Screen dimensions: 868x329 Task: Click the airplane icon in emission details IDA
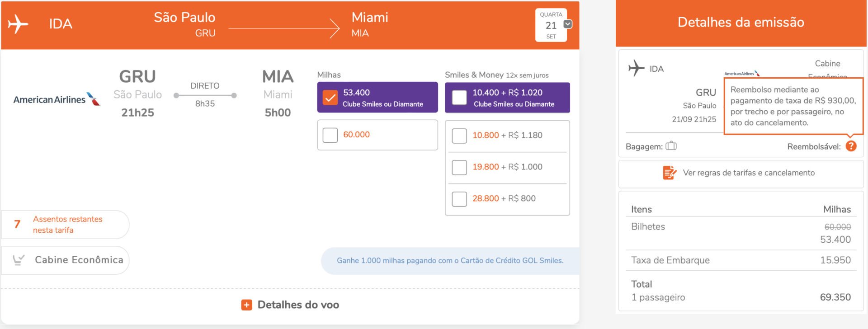(636, 68)
